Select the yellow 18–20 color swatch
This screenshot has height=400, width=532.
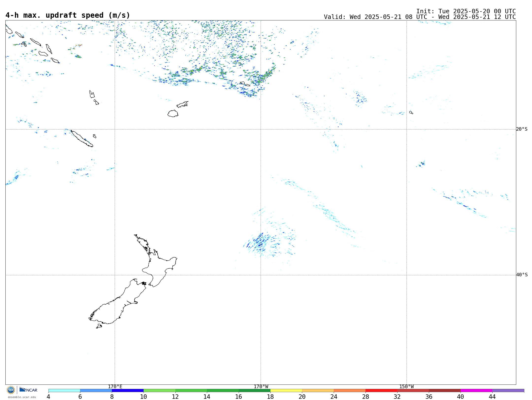pyautogui.click(x=286, y=390)
